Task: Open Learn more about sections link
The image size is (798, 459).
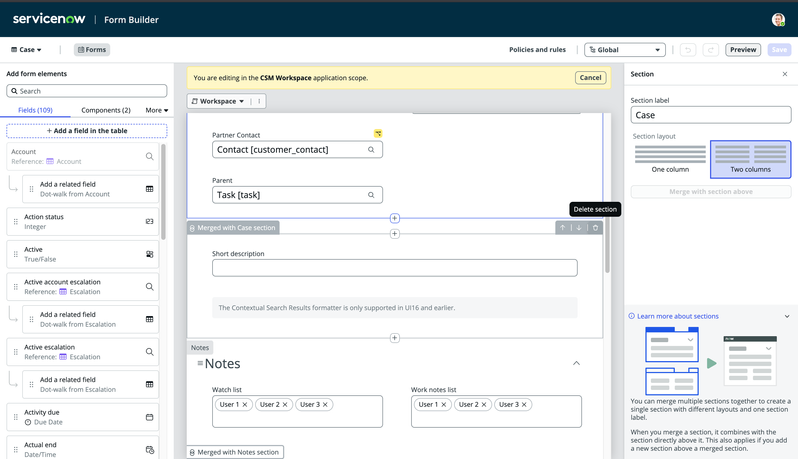Action: (x=677, y=316)
